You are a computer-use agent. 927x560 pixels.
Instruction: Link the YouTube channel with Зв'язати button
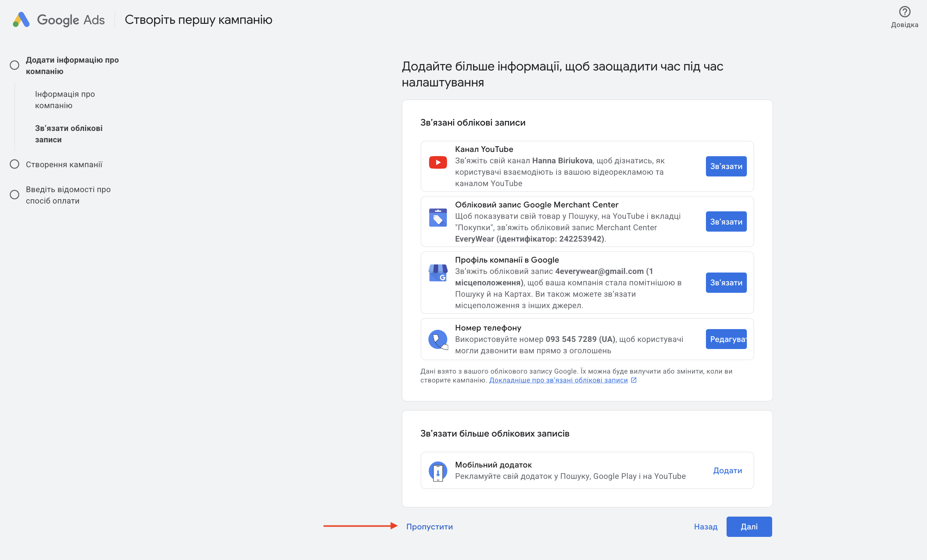point(726,166)
